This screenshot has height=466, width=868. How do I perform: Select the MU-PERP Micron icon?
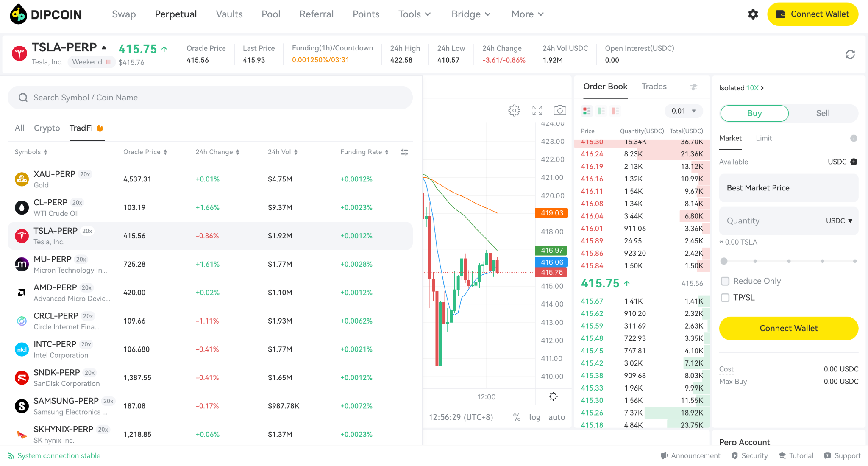tap(22, 265)
